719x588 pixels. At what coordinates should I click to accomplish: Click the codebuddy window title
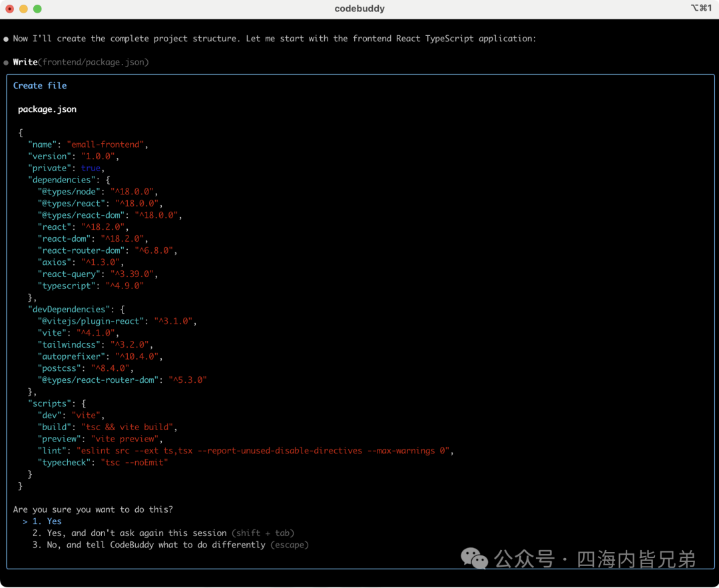(359, 9)
